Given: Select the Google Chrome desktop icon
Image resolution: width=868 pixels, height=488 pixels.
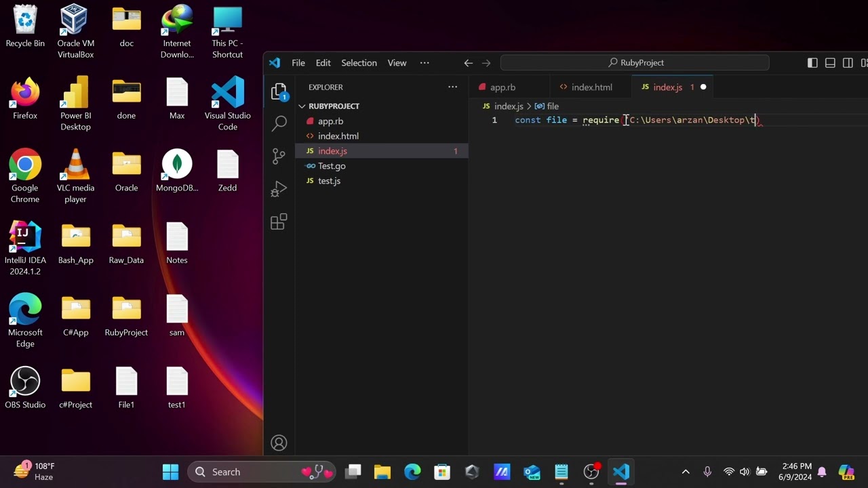Looking at the screenshot, I should pyautogui.click(x=25, y=176).
